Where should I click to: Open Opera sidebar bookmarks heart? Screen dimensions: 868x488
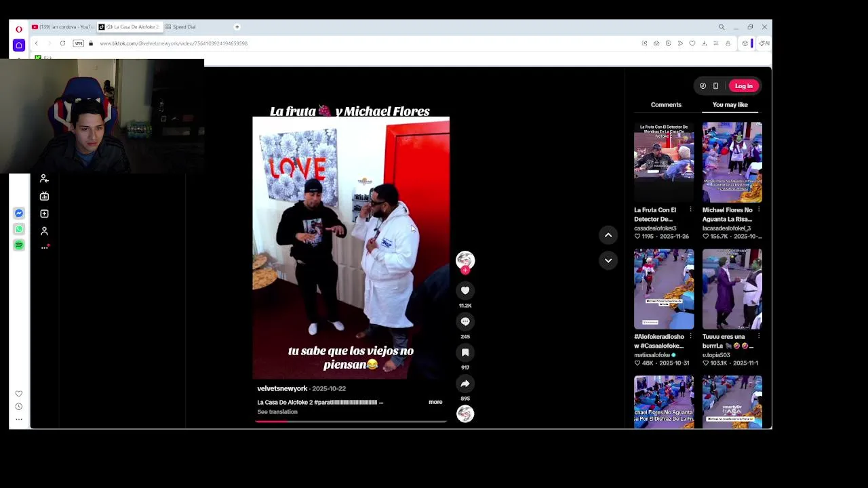(19, 394)
